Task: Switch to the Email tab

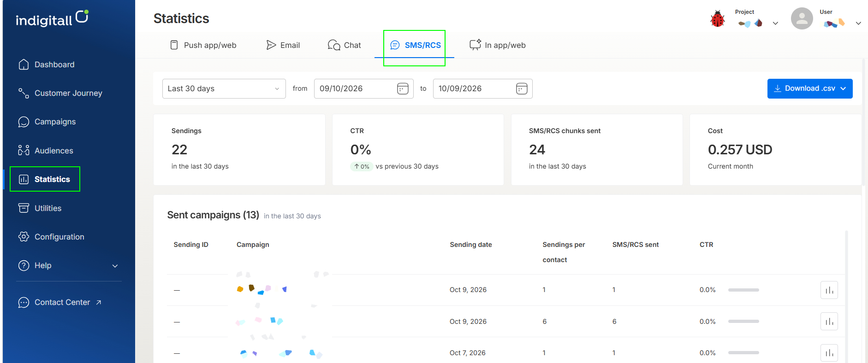Action: pos(283,45)
